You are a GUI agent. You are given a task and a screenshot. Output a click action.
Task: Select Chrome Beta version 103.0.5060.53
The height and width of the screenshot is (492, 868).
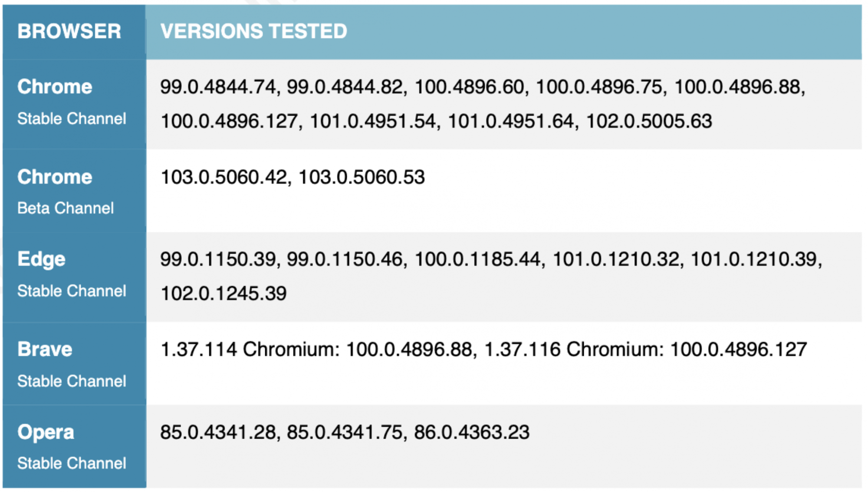362,177
